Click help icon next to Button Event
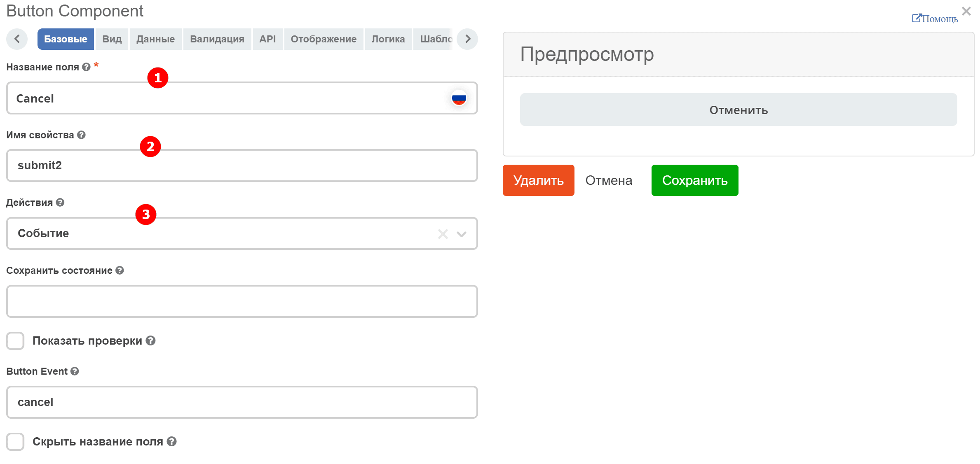The height and width of the screenshot is (464, 980). [75, 371]
